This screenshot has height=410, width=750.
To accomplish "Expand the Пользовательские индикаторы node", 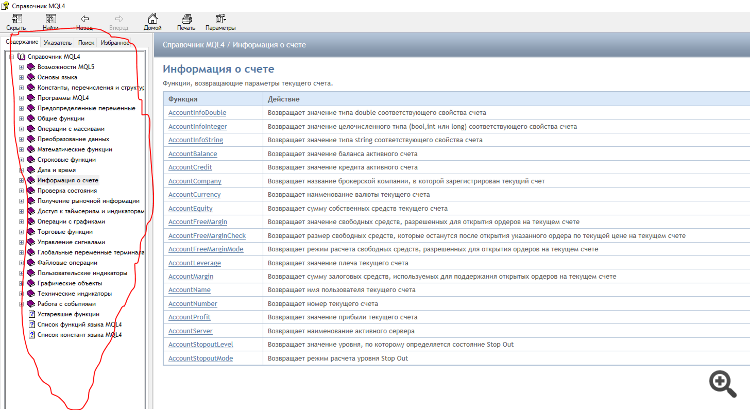I will [x=21, y=273].
